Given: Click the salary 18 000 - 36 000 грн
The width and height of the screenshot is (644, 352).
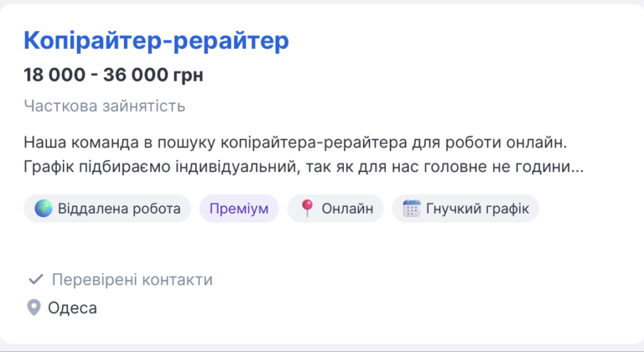Looking at the screenshot, I should [114, 75].
